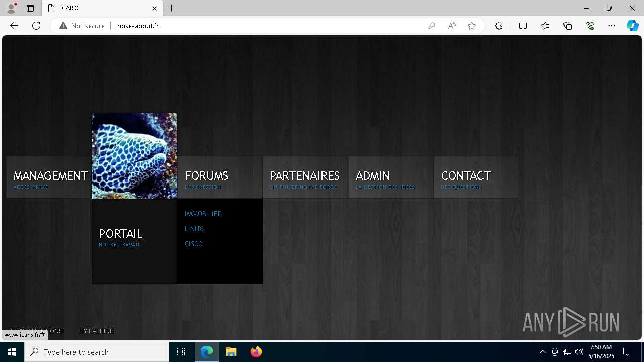Open the Windows Start menu
This screenshot has height=362, width=644.
pos(12,352)
